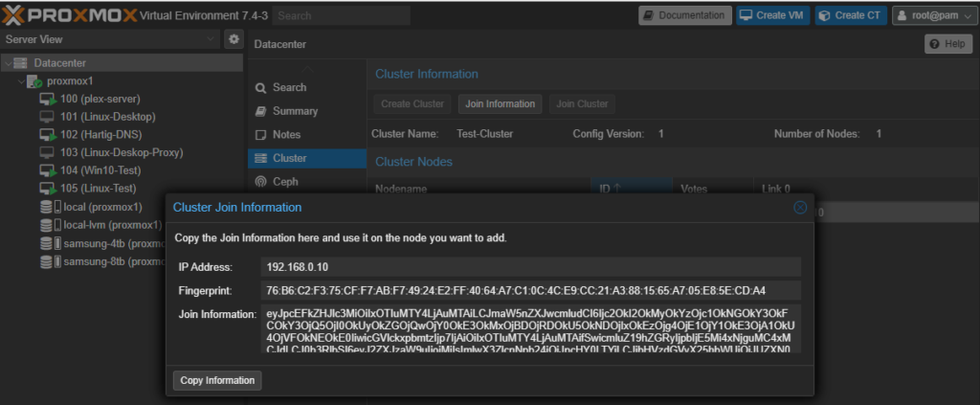Click the Documentation button
Screen dimensions: 980x405
point(685,15)
